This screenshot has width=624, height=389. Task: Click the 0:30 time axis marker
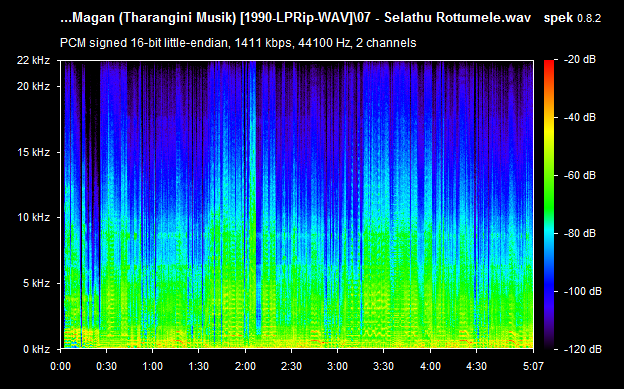tap(107, 366)
